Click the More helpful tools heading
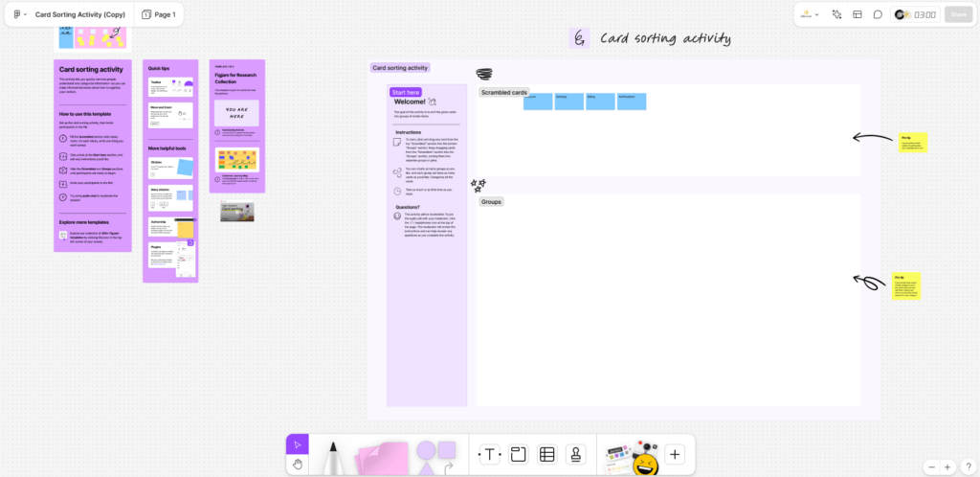 [167, 148]
